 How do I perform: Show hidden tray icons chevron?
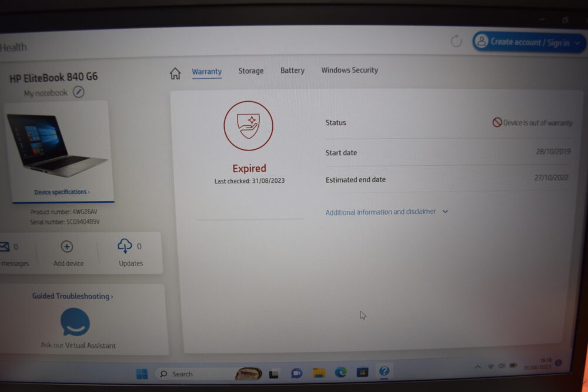[477, 367]
